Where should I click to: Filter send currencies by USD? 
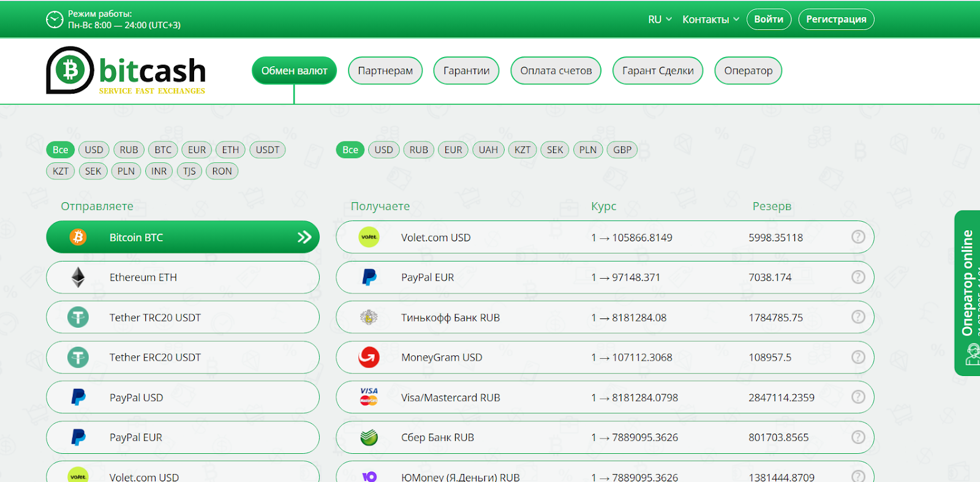[x=94, y=149]
